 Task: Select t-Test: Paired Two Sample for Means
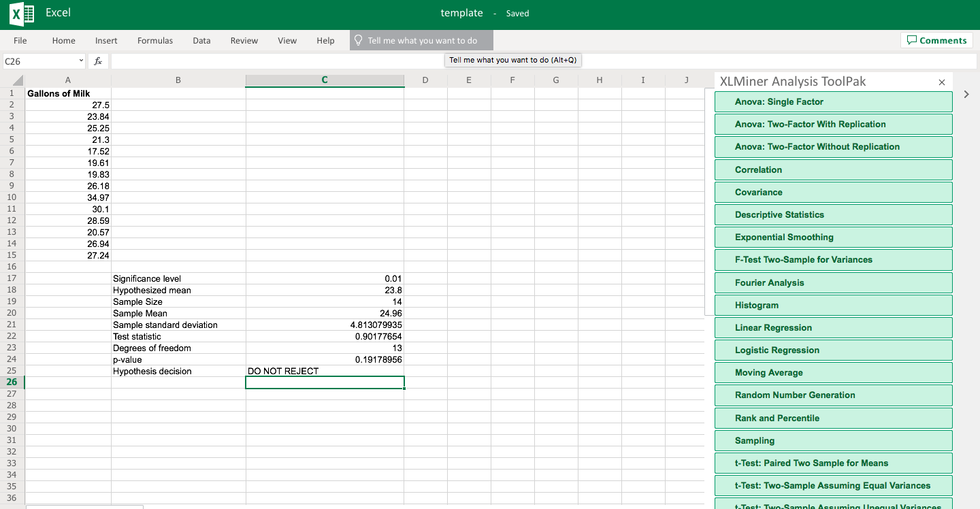833,463
